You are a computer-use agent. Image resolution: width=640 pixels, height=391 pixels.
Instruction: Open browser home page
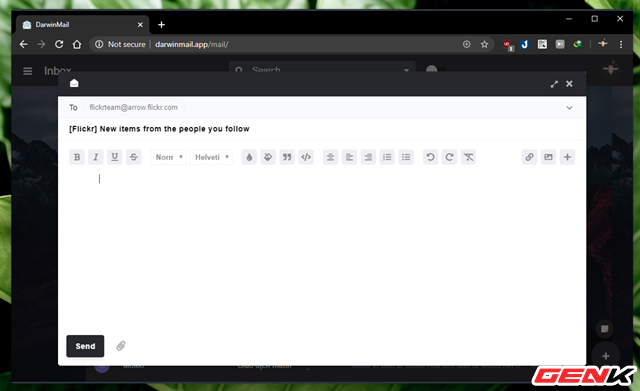tap(77, 44)
